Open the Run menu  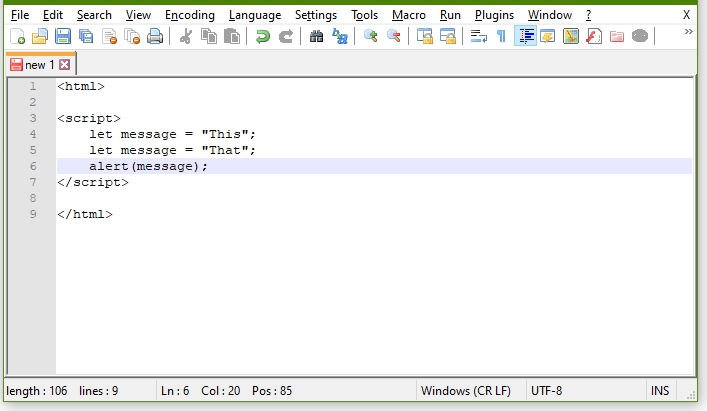[450, 15]
